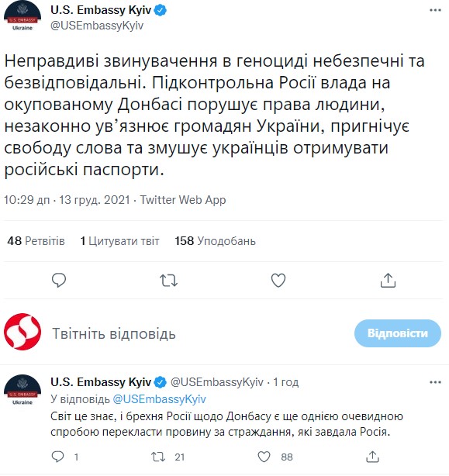449x476 pixels.
Task: Open the U.S. Embassy Kyiv avatar in the reply tweet
Action: (22, 390)
